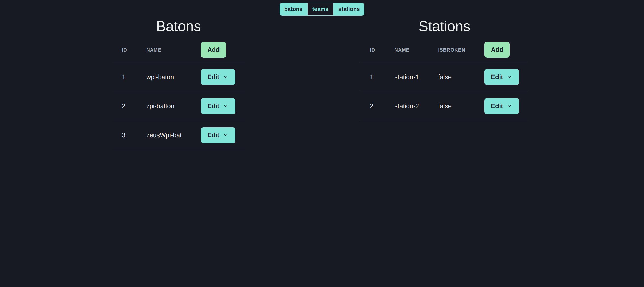The width and height of the screenshot is (644, 287).
Task: Click Edit on wpi-baton entry
Action: [218, 77]
